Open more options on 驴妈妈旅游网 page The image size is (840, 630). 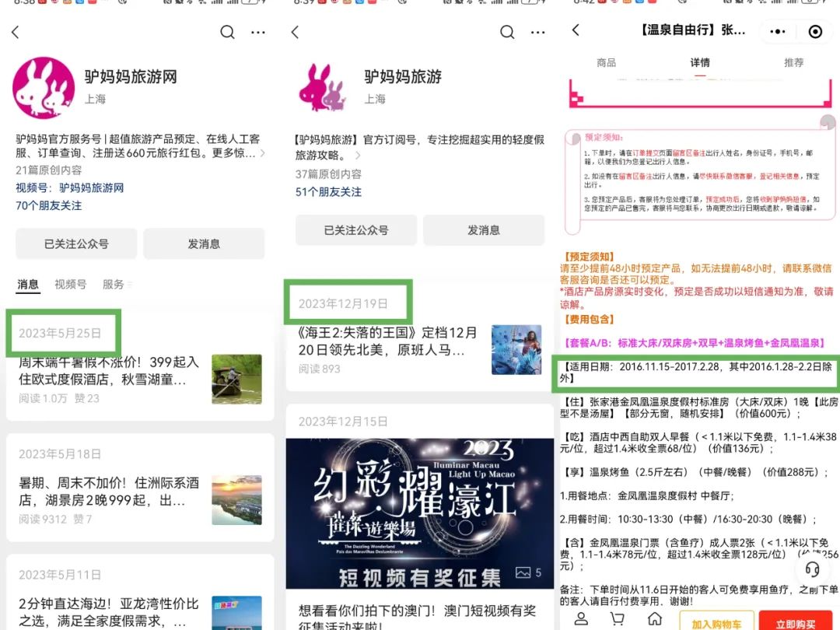(258, 32)
